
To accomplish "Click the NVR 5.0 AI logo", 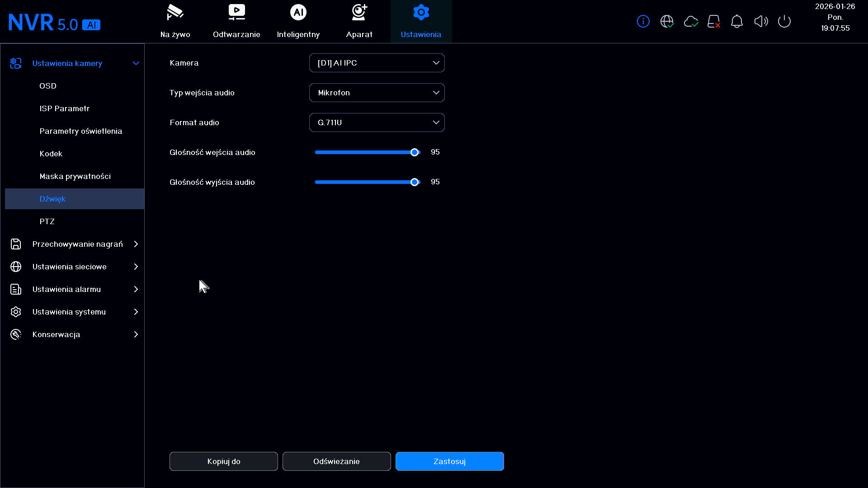I will pyautogui.click(x=54, y=23).
